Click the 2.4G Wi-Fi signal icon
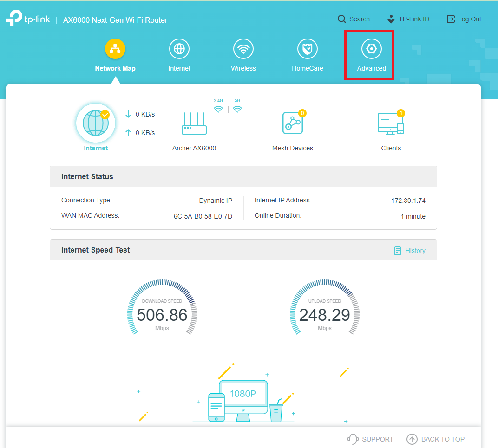 (x=218, y=109)
